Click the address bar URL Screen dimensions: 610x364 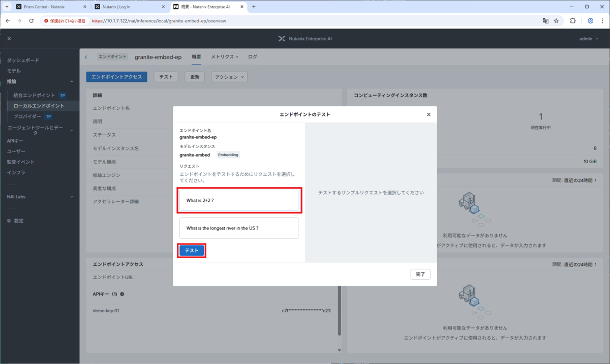pyautogui.click(x=159, y=21)
